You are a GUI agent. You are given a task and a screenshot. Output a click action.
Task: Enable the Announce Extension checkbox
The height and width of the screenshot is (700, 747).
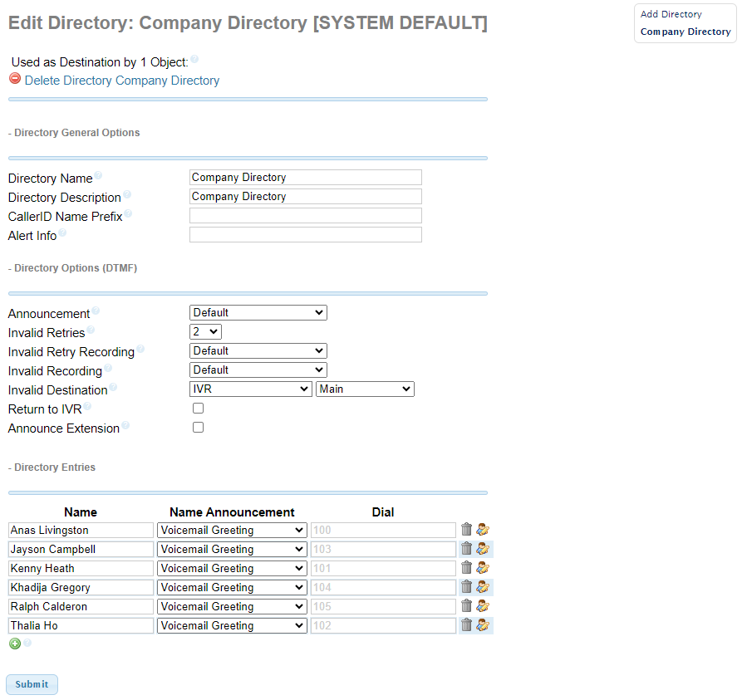[x=196, y=427]
